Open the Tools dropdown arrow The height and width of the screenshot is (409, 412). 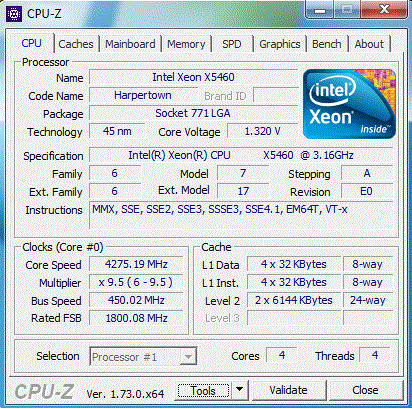(240, 390)
